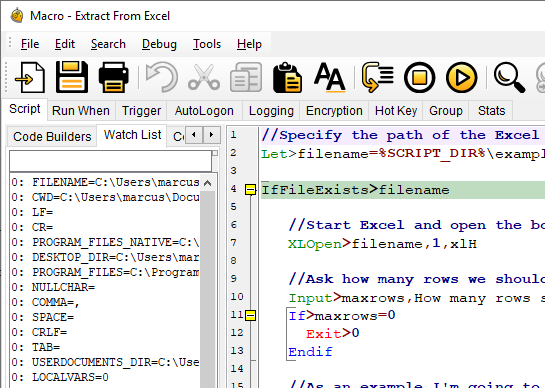Screen dimensions: 545x388
Task: Switch to the Stats tab
Action: (491, 111)
